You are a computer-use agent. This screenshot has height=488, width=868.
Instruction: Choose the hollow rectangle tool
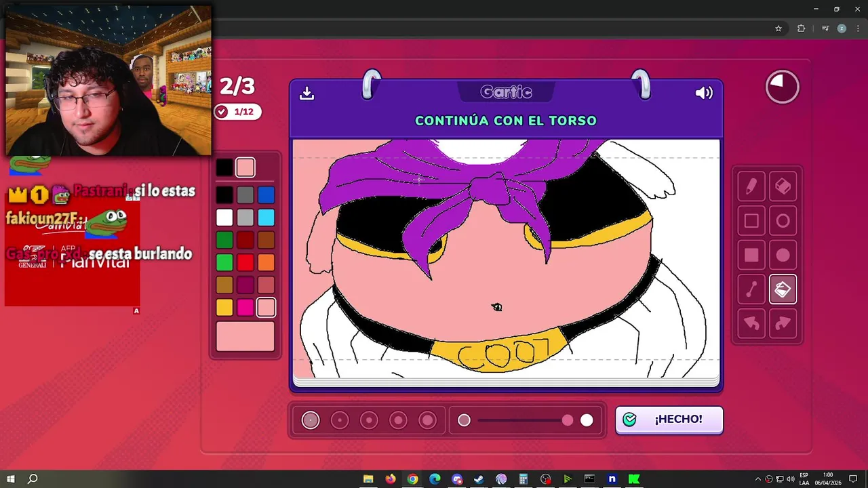751,221
